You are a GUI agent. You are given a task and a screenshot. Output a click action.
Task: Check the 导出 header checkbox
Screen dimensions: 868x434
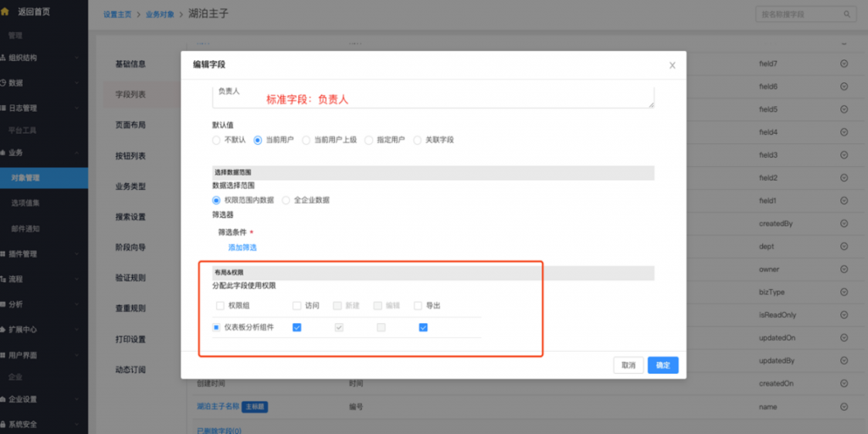coord(418,305)
